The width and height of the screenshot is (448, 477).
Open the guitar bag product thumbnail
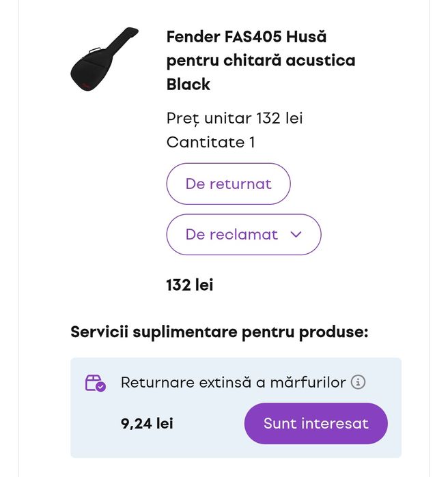coord(104,59)
